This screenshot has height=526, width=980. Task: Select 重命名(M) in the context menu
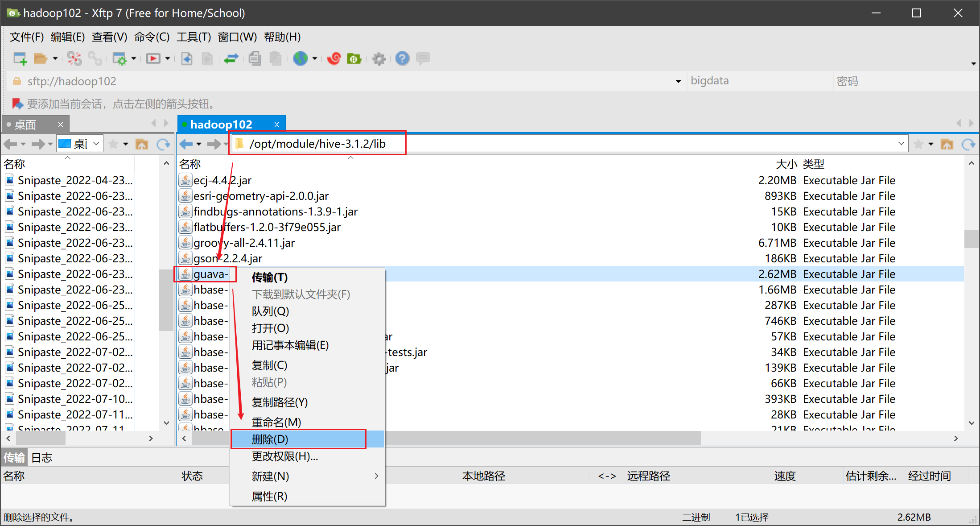[x=277, y=422]
